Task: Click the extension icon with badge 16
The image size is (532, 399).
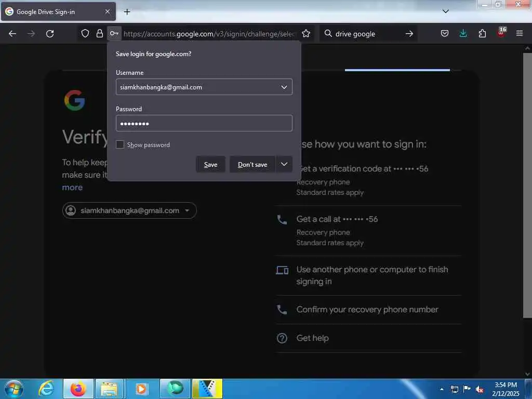Action: coord(501,33)
